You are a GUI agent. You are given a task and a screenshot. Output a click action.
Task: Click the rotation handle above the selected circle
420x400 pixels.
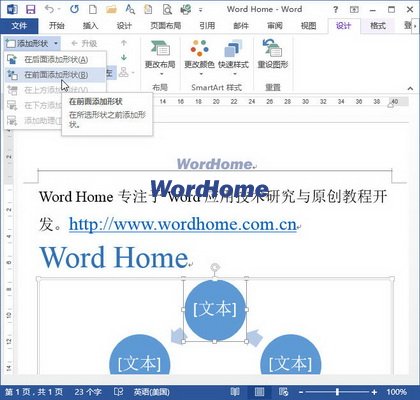point(215,267)
